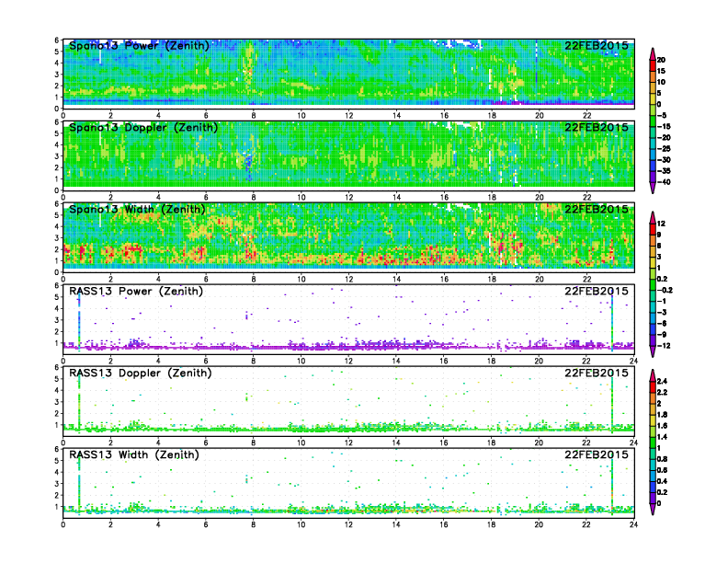This screenshot has height=563, width=728.
Task: Select the 22FEB2015 date in RASS13 Doppler panel
Action: pos(597,373)
